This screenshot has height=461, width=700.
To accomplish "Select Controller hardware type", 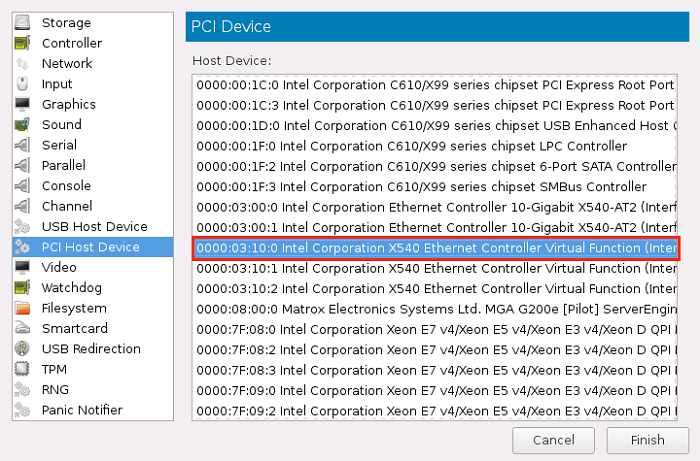I will 71,43.
